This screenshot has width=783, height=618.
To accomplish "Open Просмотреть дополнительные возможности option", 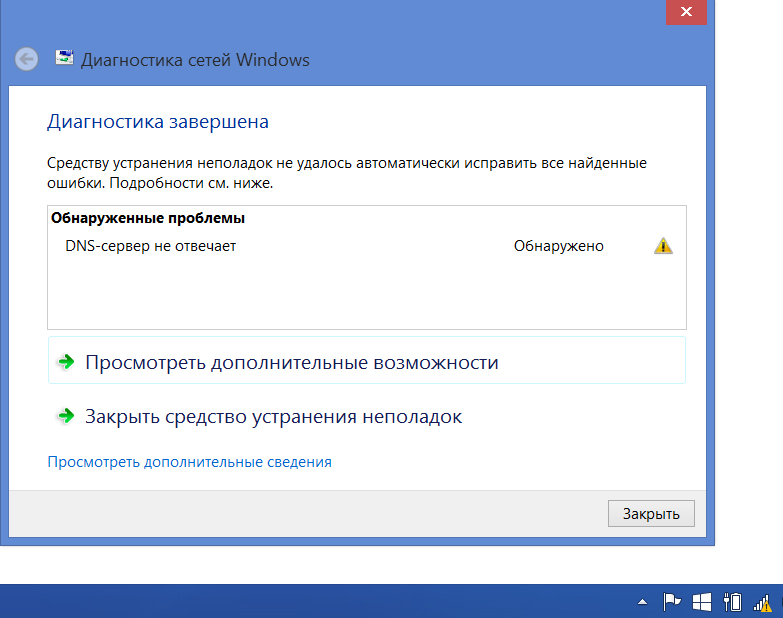I will 367,360.
